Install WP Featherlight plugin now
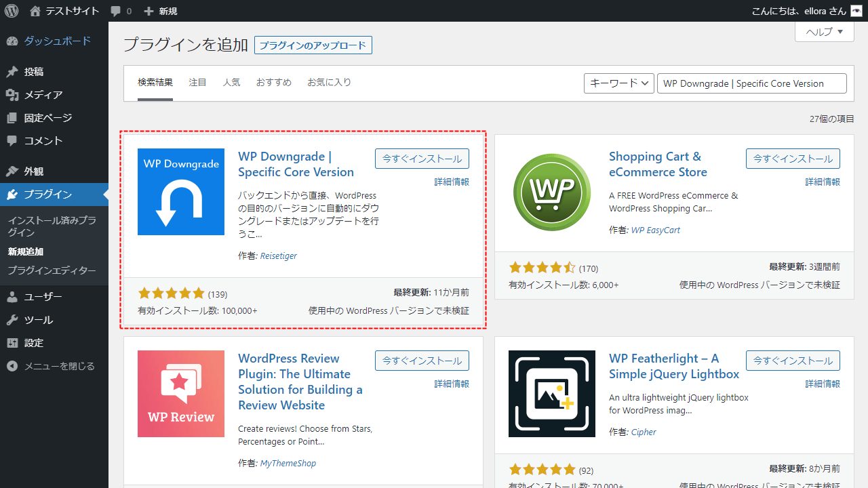Screen dimensions: 868x488 tap(793, 361)
